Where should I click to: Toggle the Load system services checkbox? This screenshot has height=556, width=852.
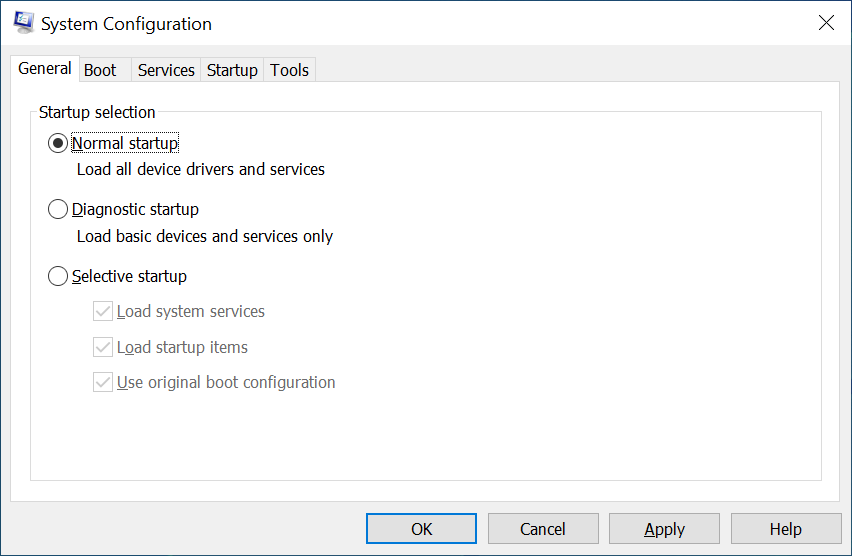pos(102,312)
